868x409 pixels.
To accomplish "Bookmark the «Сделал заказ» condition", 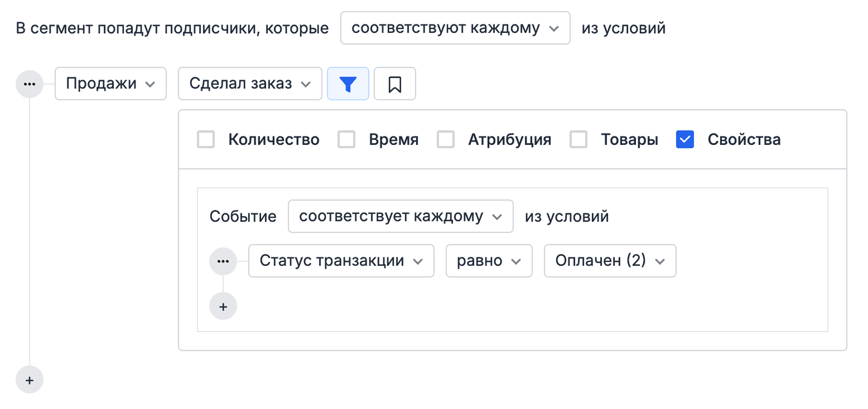I will pos(395,84).
